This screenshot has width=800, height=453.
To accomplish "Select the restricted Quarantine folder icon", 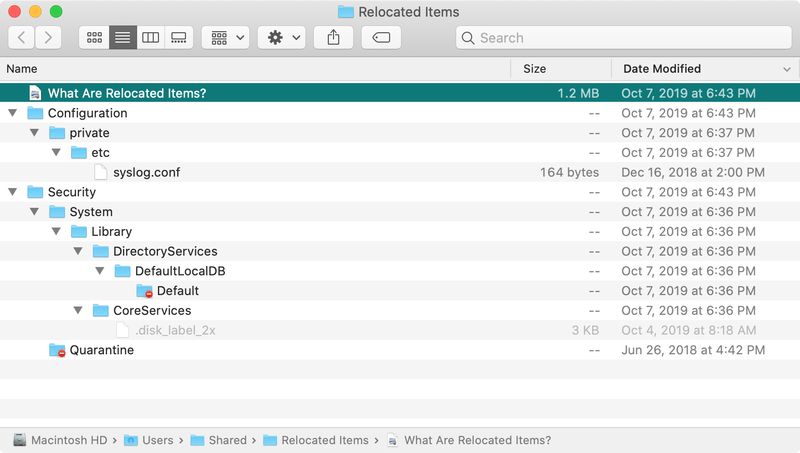I will coord(57,350).
